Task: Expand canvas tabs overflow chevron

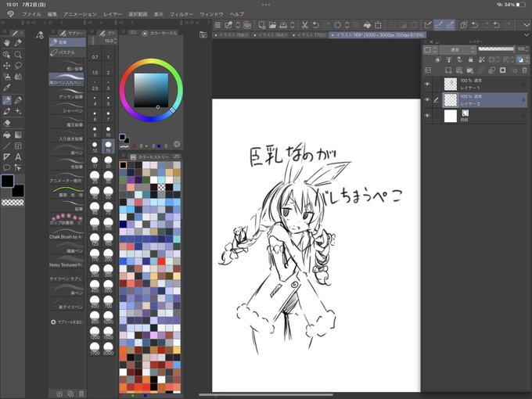Action: tap(527, 35)
